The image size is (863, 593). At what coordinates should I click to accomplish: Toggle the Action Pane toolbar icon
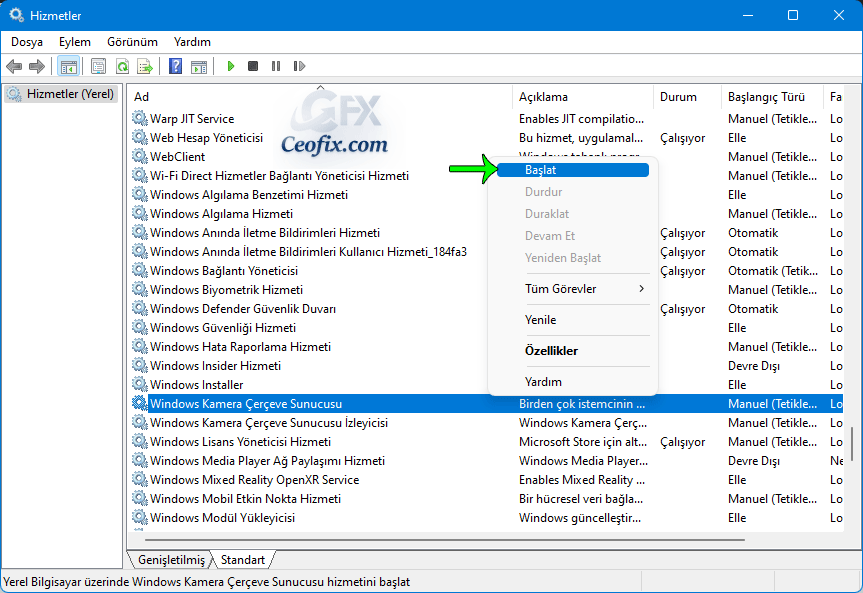199,67
